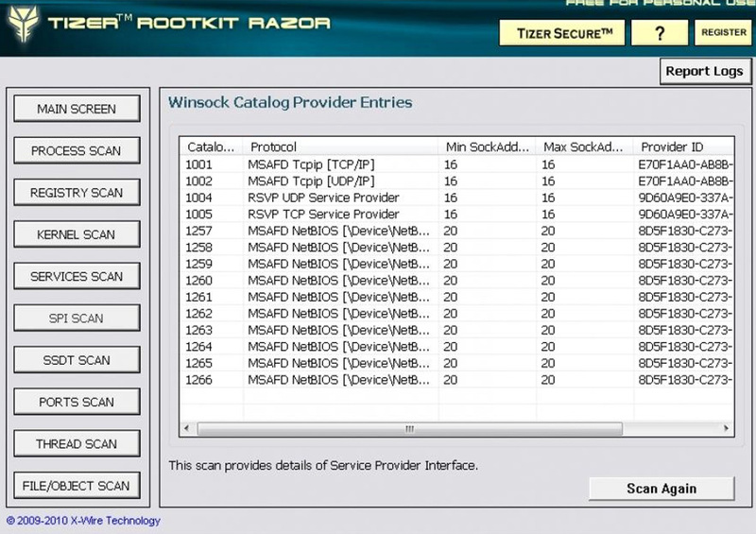Viewport: 756px width, 534px height.
Task: Click Max SockAddr value 20 in row 1260
Action: tap(548, 281)
